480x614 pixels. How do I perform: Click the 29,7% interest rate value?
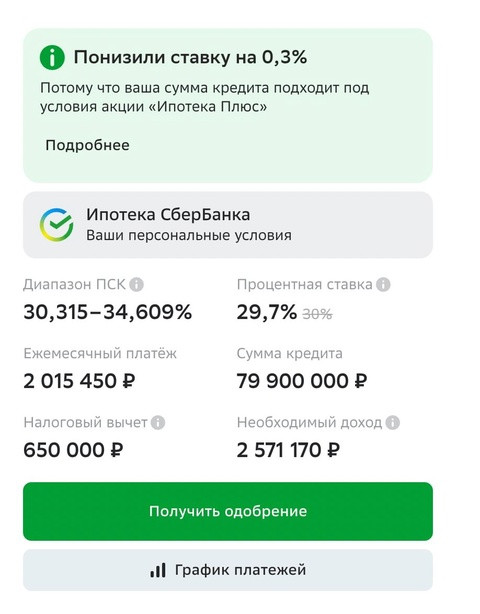[267, 312]
